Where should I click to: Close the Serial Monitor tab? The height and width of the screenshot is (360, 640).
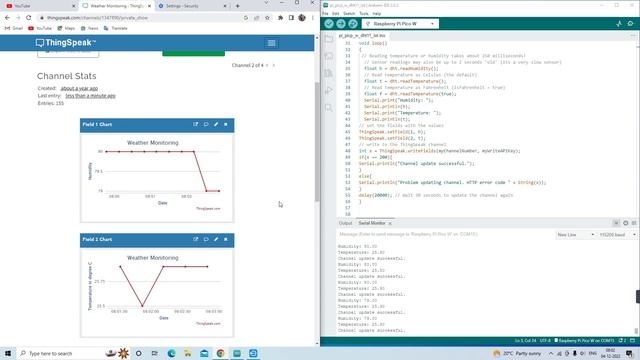point(390,223)
